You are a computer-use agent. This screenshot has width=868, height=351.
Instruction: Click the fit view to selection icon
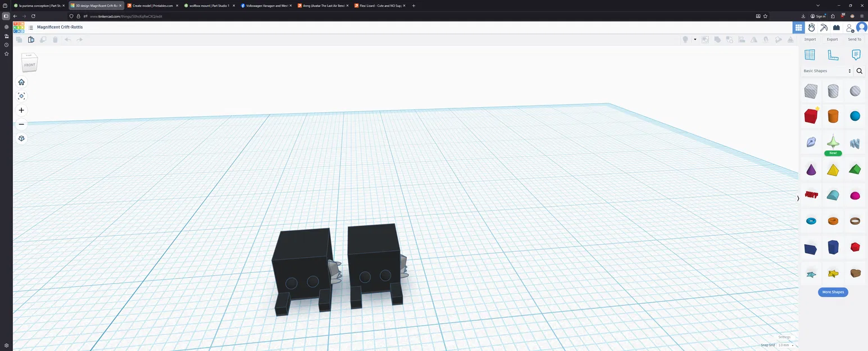pyautogui.click(x=21, y=96)
